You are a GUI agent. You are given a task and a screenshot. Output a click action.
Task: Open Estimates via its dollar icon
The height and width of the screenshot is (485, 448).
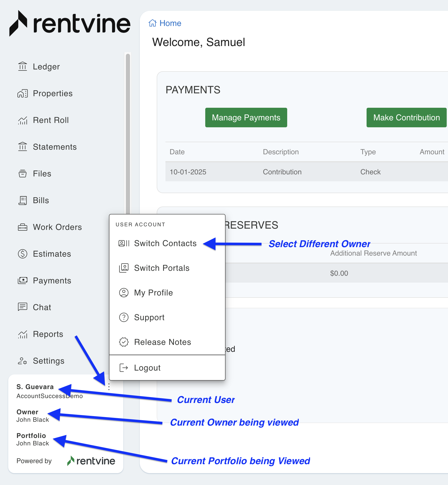click(23, 254)
